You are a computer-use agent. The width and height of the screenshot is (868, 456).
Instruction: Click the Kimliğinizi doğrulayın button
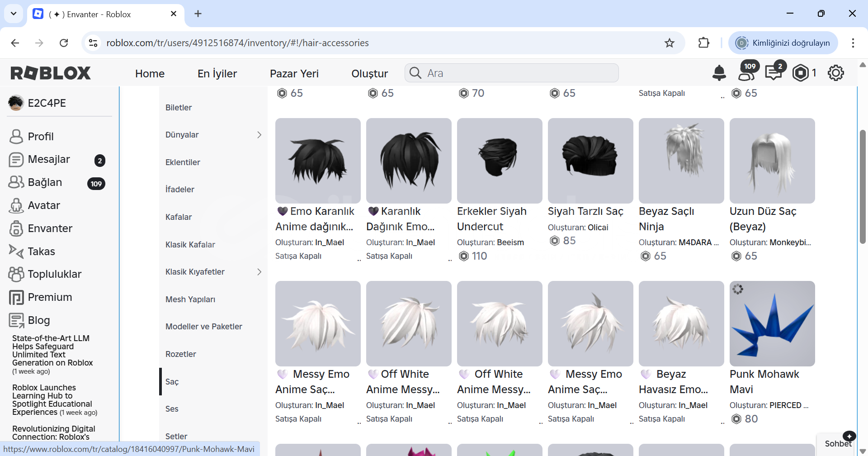[783, 43]
